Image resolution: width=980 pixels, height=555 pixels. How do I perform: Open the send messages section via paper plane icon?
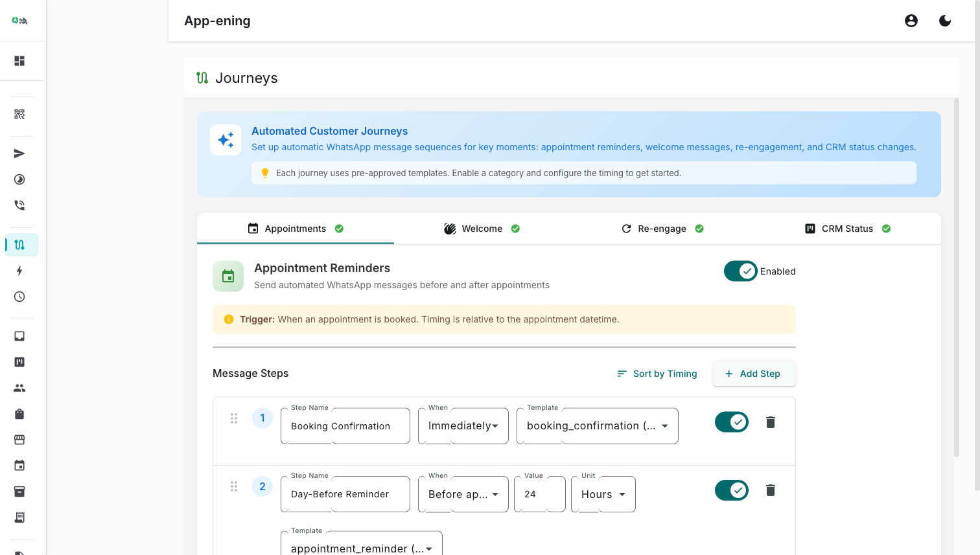coord(19,153)
